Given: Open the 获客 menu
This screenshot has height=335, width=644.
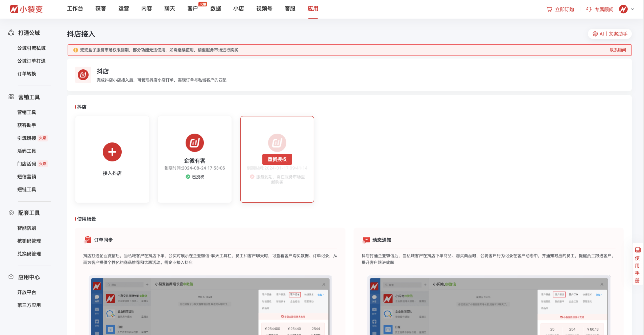Looking at the screenshot, I should pyautogui.click(x=101, y=9).
